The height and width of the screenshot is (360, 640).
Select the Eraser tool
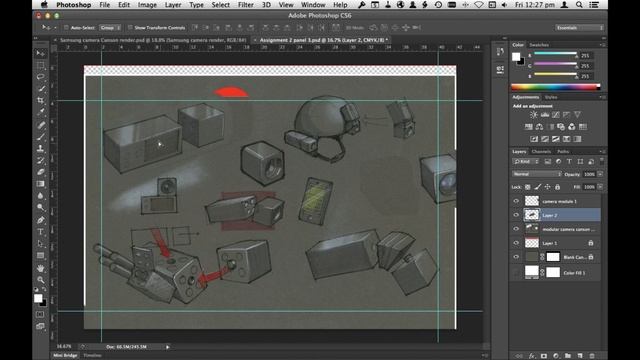pyautogui.click(x=40, y=172)
